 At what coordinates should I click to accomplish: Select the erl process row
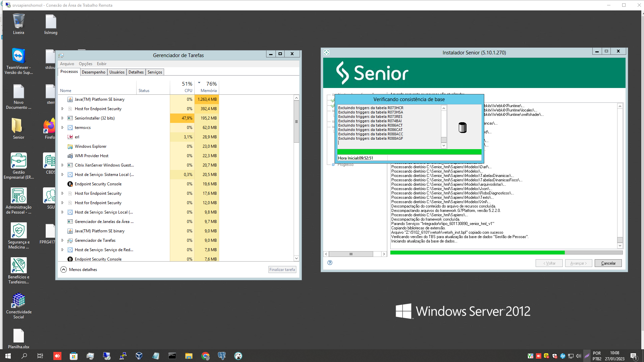[x=139, y=137]
